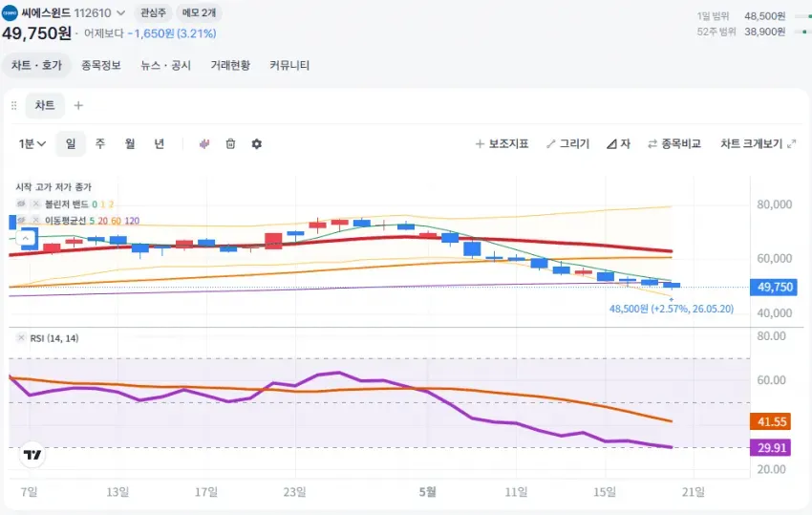Click the 48,500원 low price annotation

click(672, 309)
